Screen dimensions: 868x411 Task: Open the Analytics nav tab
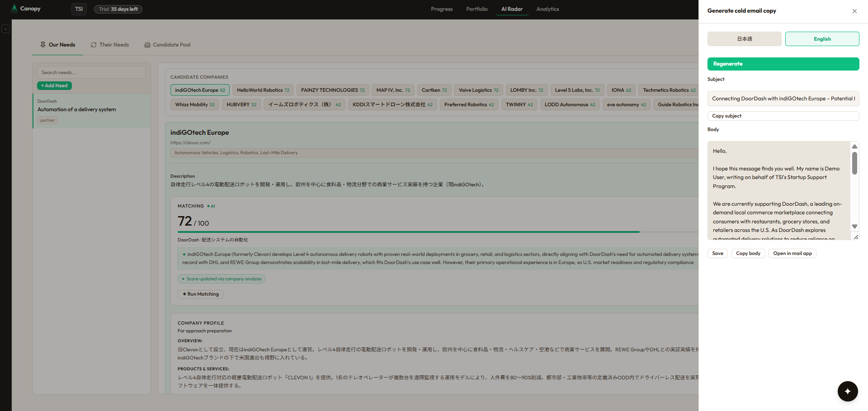point(547,9)
